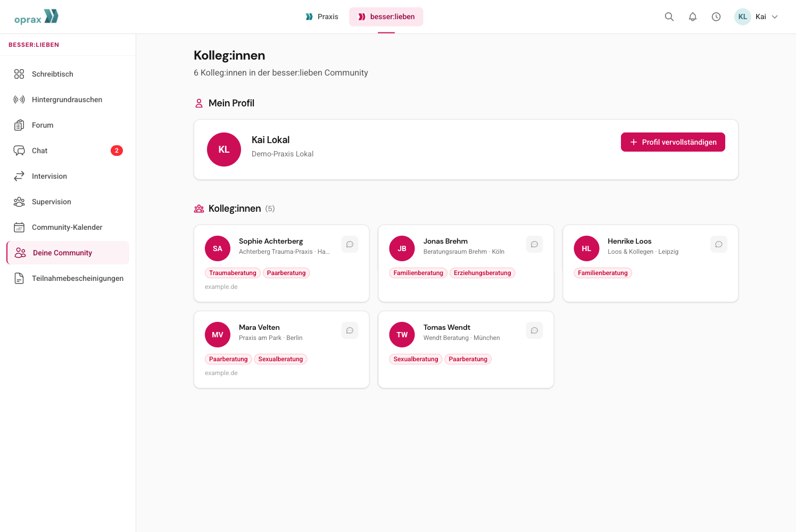This screenshot has height=532, width=796.
Task: Go to Hintergrundrauschen in sidebar
Action: 68,99
